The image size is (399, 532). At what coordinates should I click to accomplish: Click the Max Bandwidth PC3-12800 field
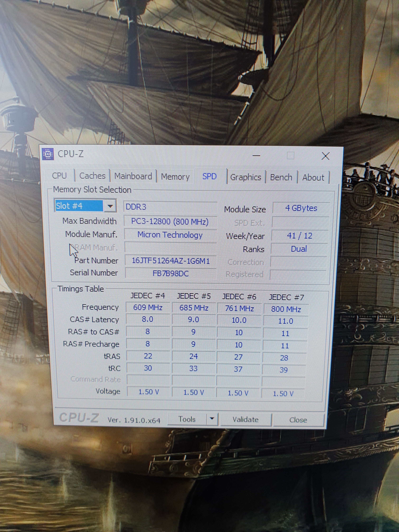click(170, 222)
